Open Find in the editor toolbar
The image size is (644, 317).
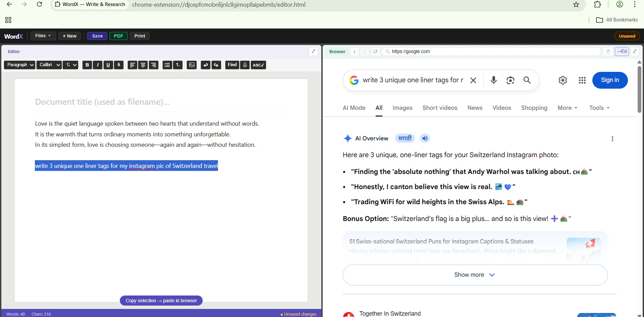pos(232,65)
